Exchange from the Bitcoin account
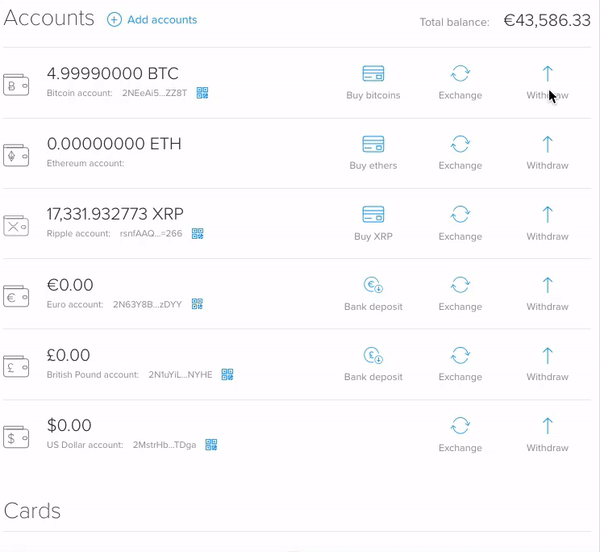600x552 pixels. 460,82
